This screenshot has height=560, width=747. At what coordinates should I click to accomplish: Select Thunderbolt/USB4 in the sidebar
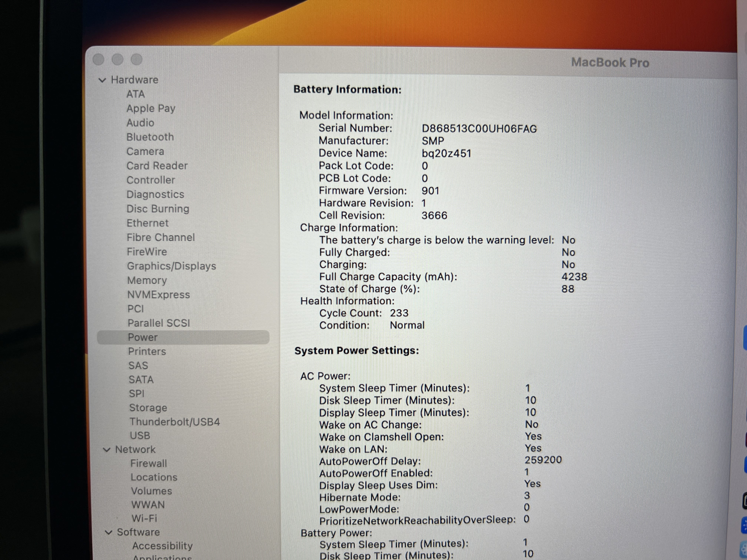175,422
